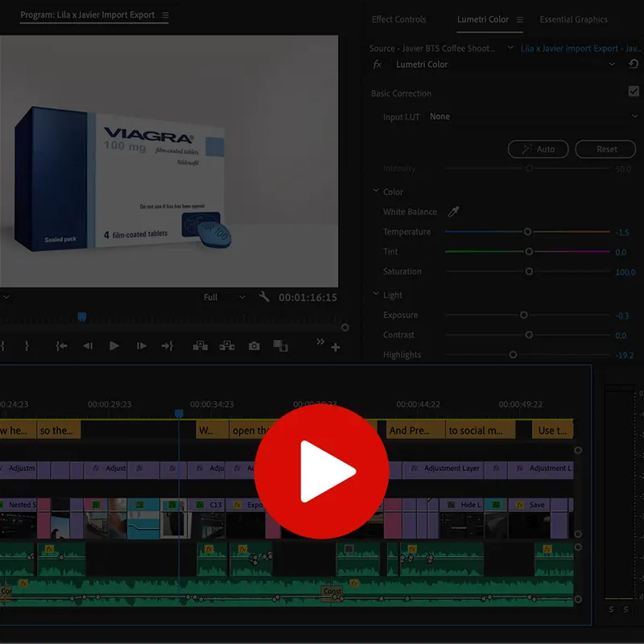Open the Source clip dropdown chevron
This screenshot has width=644, height=644.
510,47
